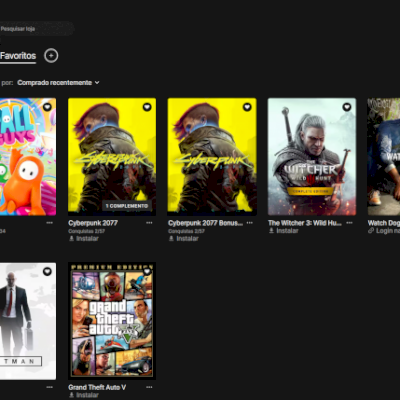This screenshot has height=400, width=400.
Task: Open Cyberpunk 2077 cover with the Complemento badge
Action: click(112, 157)
